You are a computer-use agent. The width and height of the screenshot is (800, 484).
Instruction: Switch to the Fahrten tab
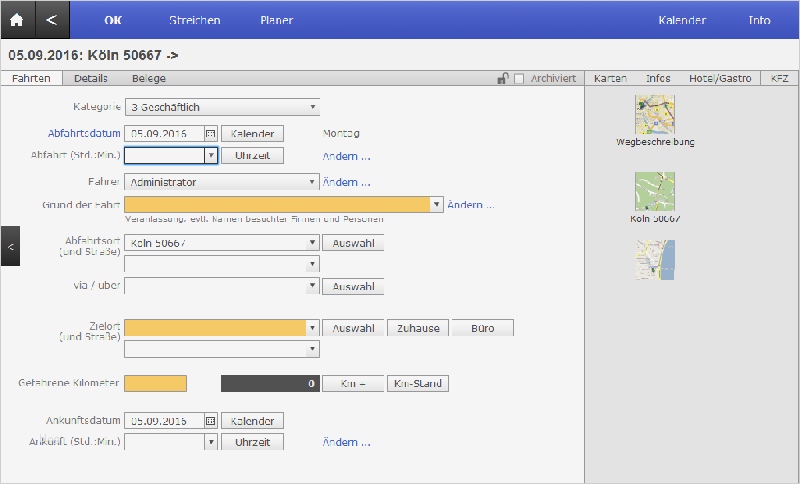[31, 78]
